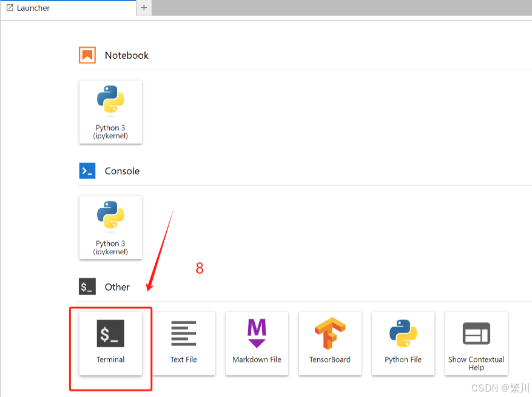Launch TensorBoard
The image size is (532, 397).
point(330,344)
